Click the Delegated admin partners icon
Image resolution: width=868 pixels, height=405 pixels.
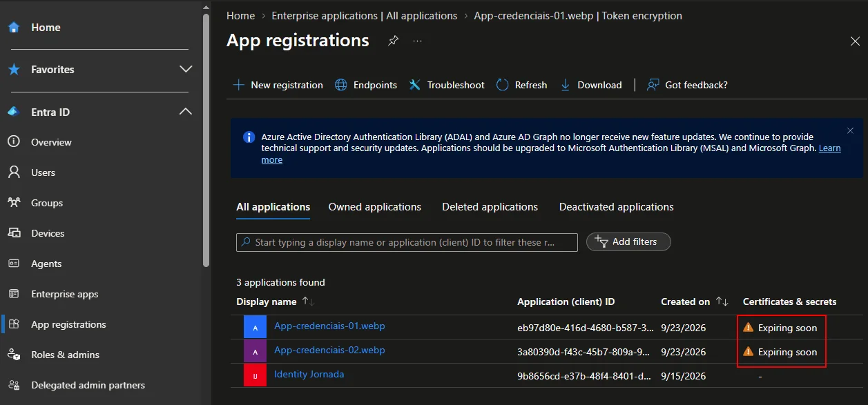coord(14,385)
